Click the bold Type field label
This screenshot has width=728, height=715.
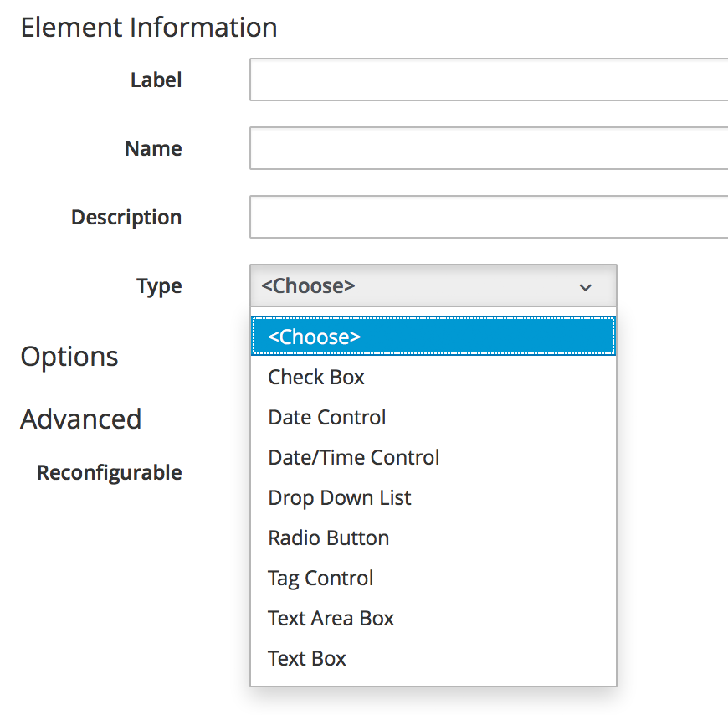point(159,286)
